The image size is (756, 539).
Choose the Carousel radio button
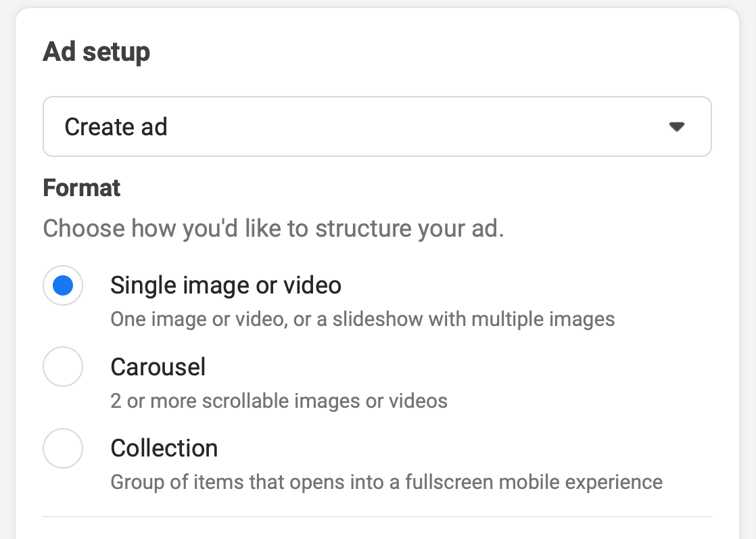click(63, 367)
